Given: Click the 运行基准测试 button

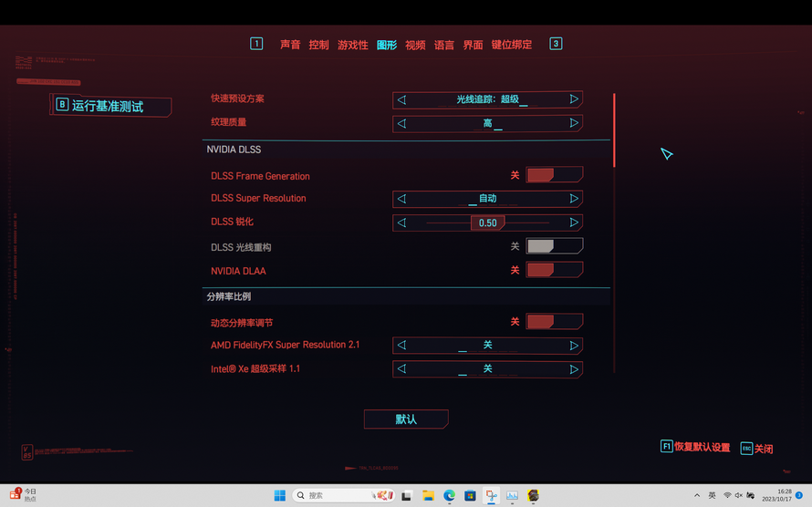Looking at the screenshot, I should [x=110, y=106].
